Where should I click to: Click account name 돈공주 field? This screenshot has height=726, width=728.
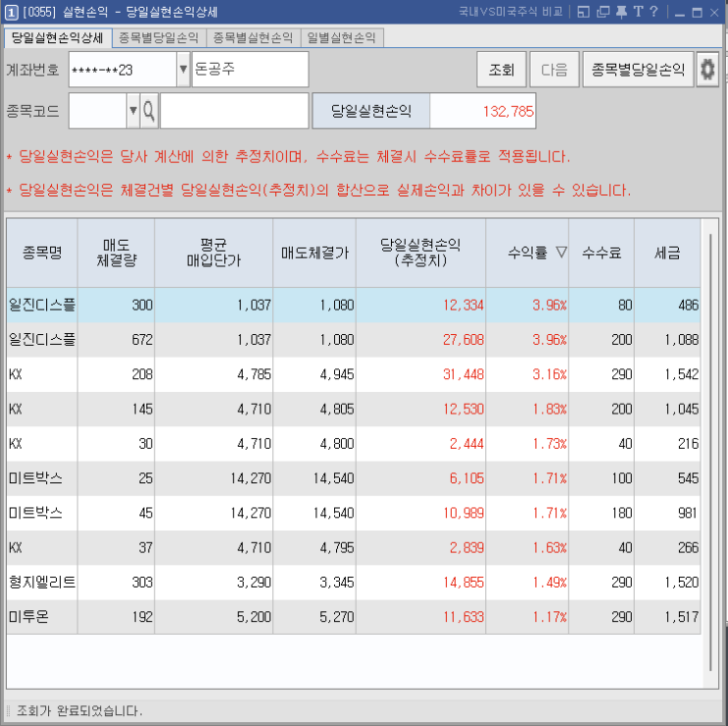tap(250, 70)
